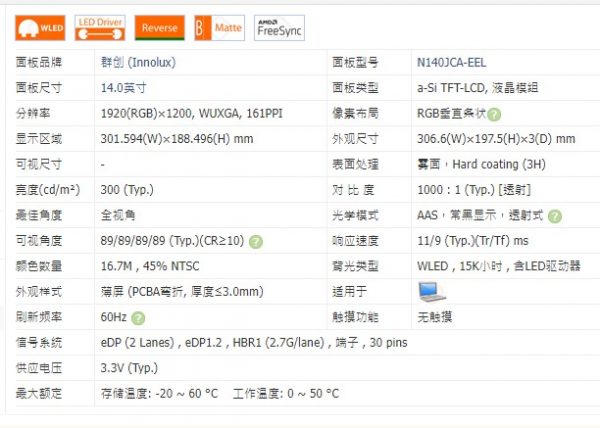Click the orange WLED backlight badge
Viewport: 600px width, 428px height.
point(39,28)
